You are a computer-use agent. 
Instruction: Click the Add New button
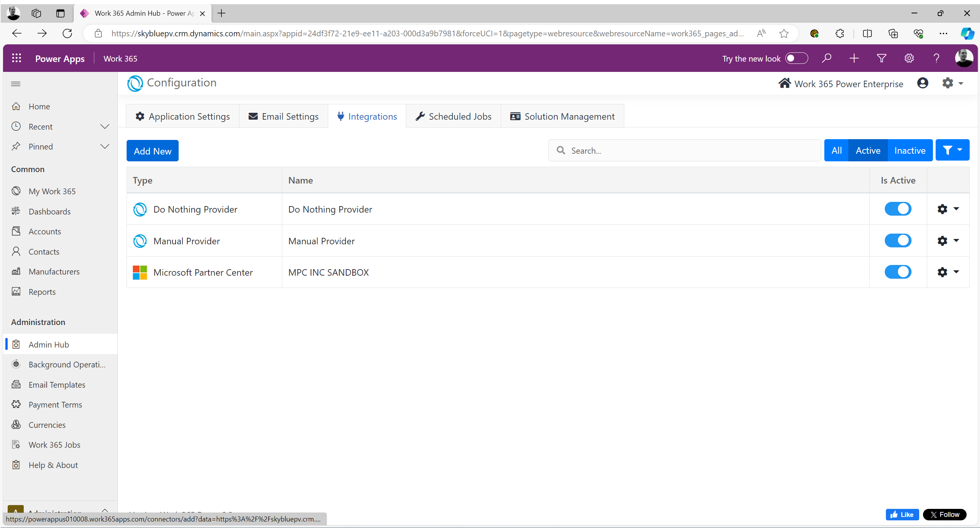[x=152, y=151]
